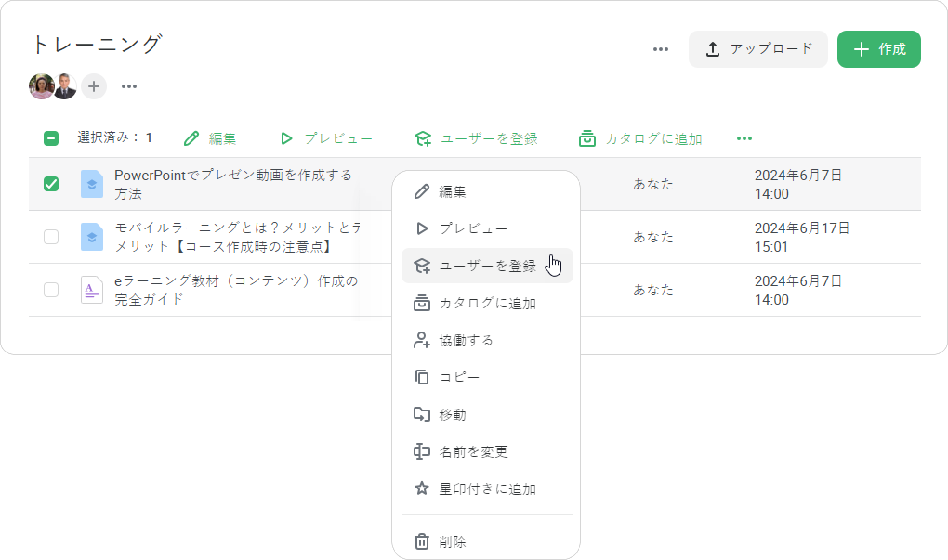Viewport: 948px width, 560px height.
Task: Check the eラーニング教材 row checkbox
Action: [x=51, y=290]
